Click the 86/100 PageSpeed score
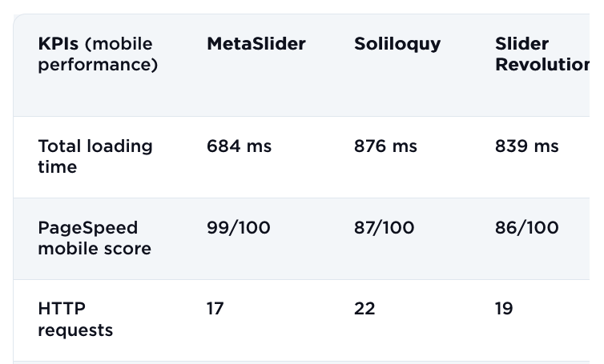604x364 pixels. (x=526, y=228)
